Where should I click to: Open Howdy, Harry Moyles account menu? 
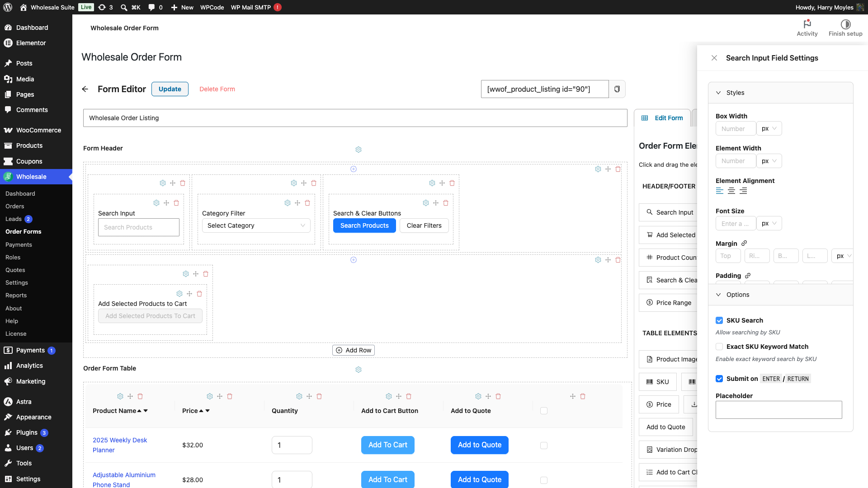click(x=830, y=7)
